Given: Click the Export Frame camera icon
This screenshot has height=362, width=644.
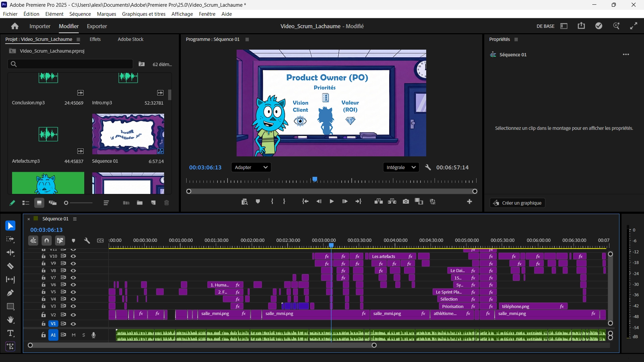Looking at the screenshot, I should click(406, 202).
